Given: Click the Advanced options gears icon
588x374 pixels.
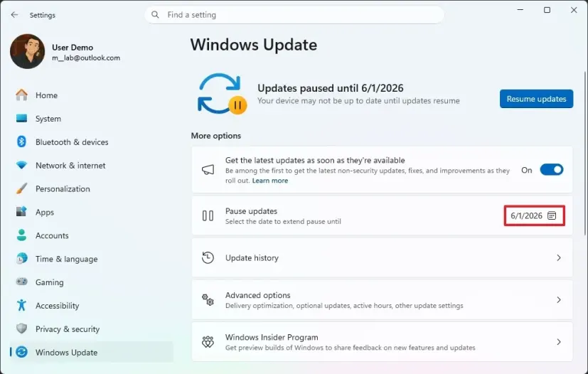Looking at the screenshot, I should tap(208, 300).
